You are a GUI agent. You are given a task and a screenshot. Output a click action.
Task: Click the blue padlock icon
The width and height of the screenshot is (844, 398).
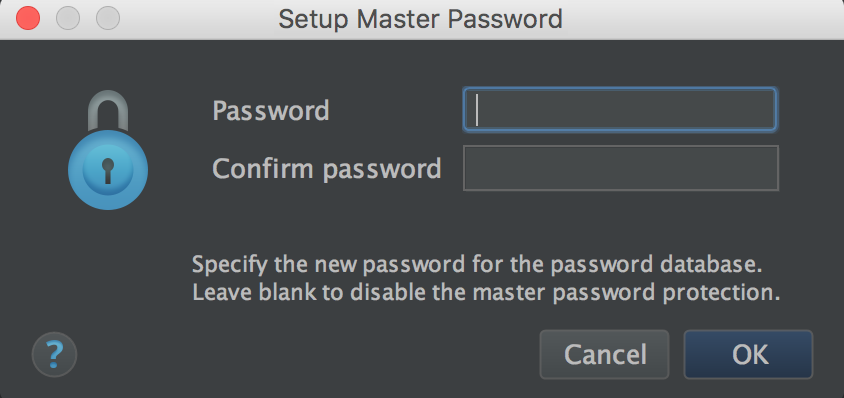click(x=108, y=150)
